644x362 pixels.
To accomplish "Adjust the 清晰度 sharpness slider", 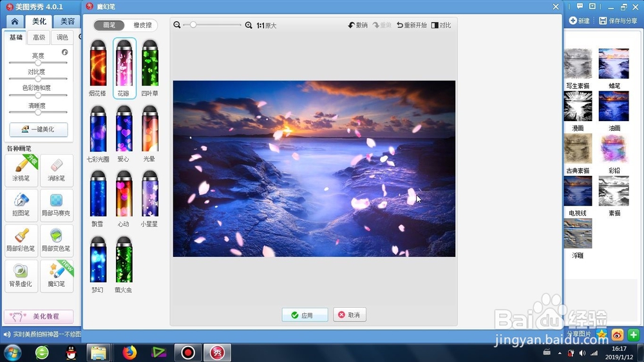I will pyautogui.click(x=38, y=112).
